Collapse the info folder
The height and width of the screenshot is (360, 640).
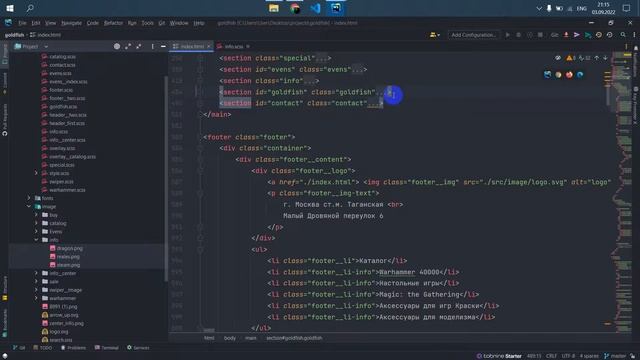36,240
